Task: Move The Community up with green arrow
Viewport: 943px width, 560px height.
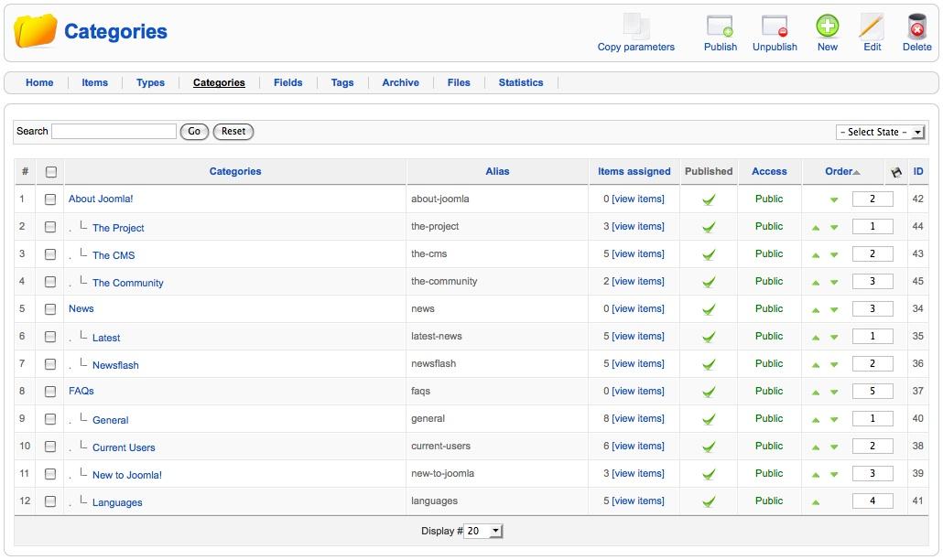Action: tap(816, 283)
